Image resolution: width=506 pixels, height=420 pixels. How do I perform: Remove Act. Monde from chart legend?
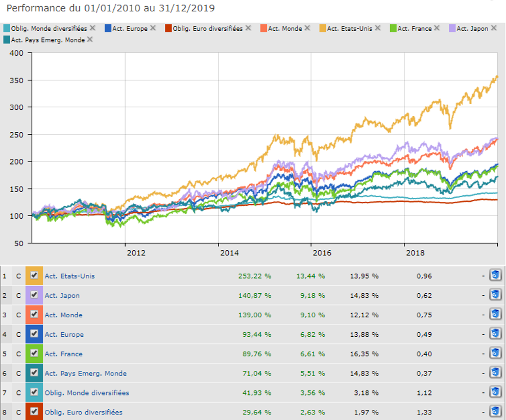[x=307, y=28]
